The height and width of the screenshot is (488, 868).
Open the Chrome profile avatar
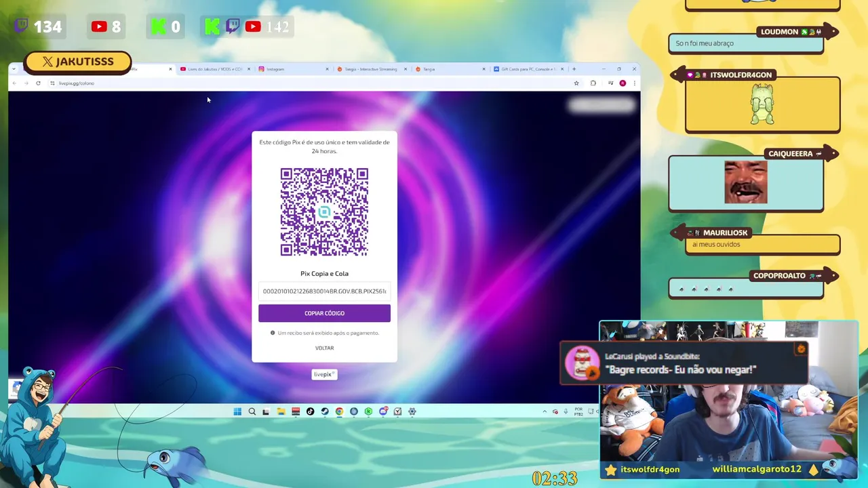623,83
